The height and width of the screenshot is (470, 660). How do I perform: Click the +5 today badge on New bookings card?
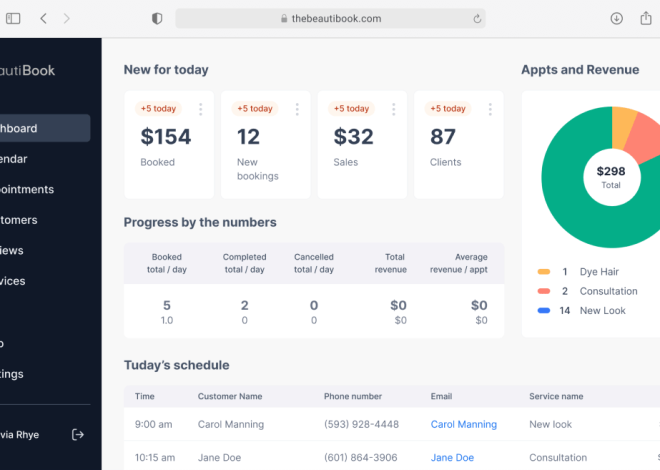point(255,109)
